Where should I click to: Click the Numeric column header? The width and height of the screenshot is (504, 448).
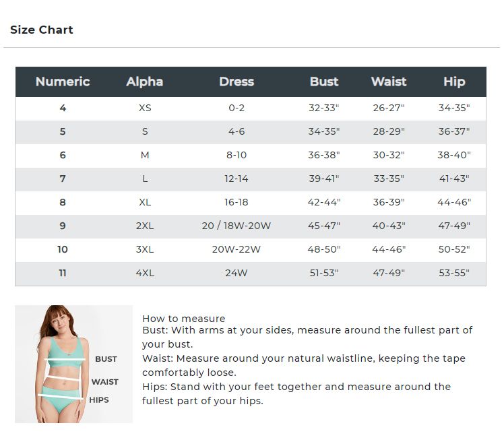pos(63,82)
